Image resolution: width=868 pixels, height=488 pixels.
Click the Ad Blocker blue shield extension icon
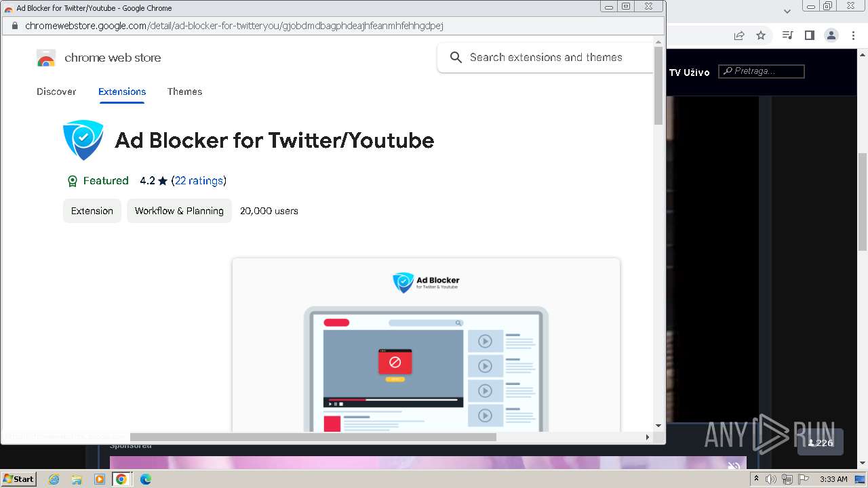pyautogui.click(x=83, y=140)
